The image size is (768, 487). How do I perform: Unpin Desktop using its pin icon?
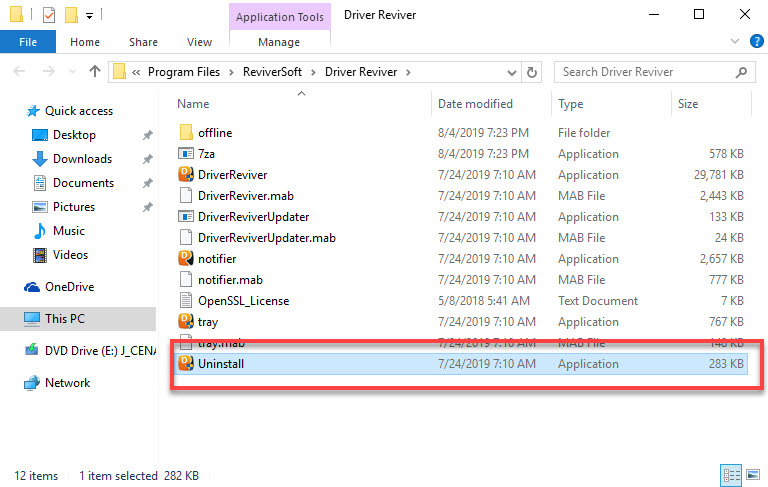coord(147,135)
